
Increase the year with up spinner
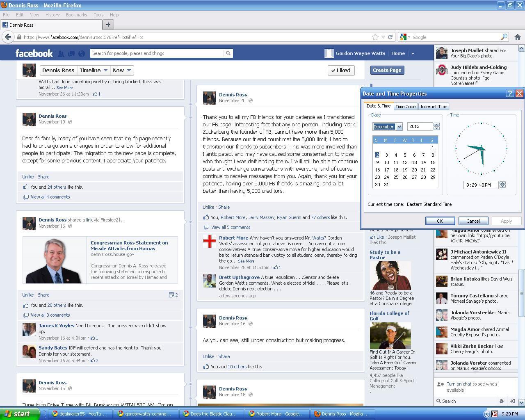[436, 125]
